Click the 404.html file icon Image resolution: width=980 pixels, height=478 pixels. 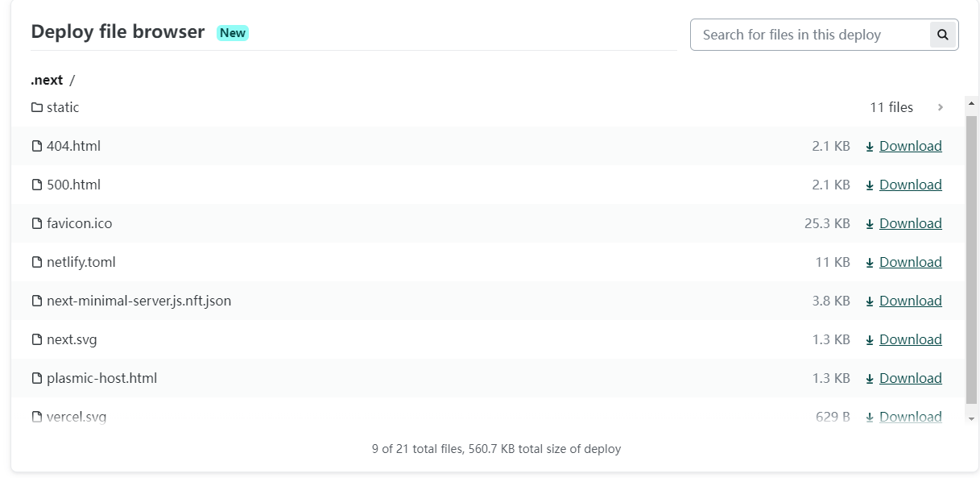coord(36,146)
